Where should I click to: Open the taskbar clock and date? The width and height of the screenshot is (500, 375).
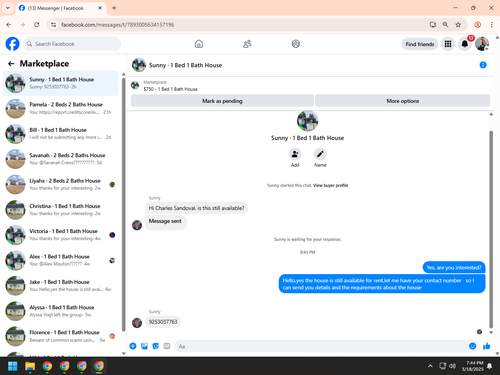tap(473, 366)
